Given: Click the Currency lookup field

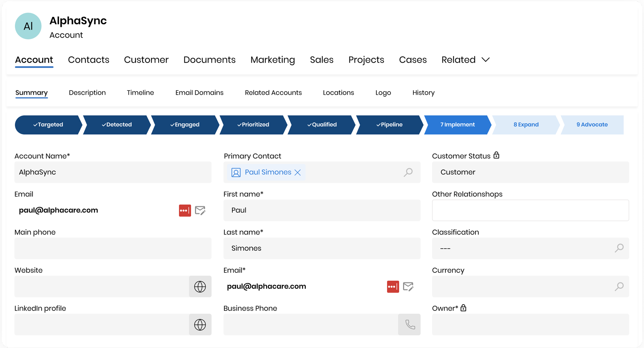Looking at the screenshot, I should tap(530, 287).
